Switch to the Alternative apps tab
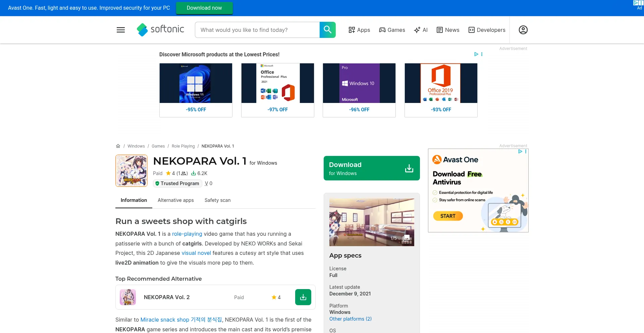 (176, 200)
